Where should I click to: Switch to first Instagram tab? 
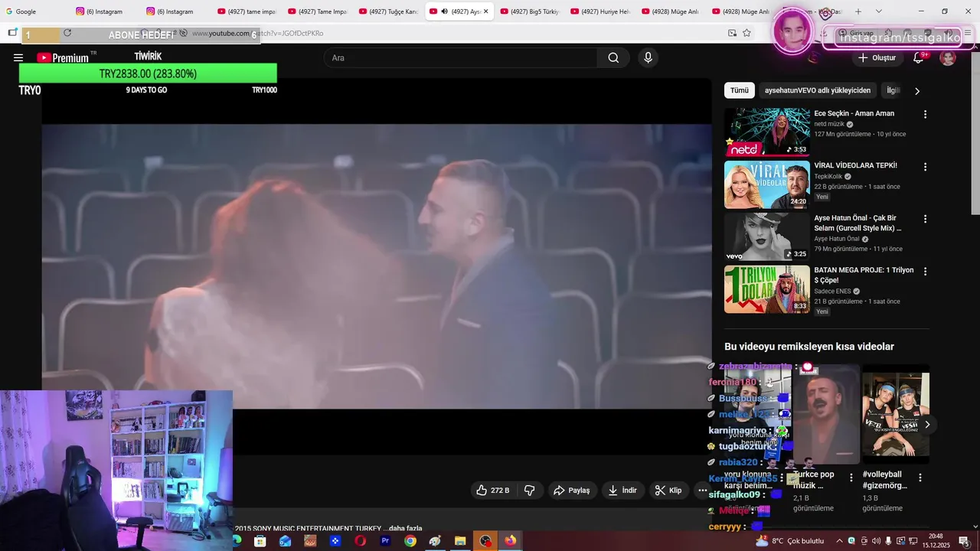click(x=105, y=11)
